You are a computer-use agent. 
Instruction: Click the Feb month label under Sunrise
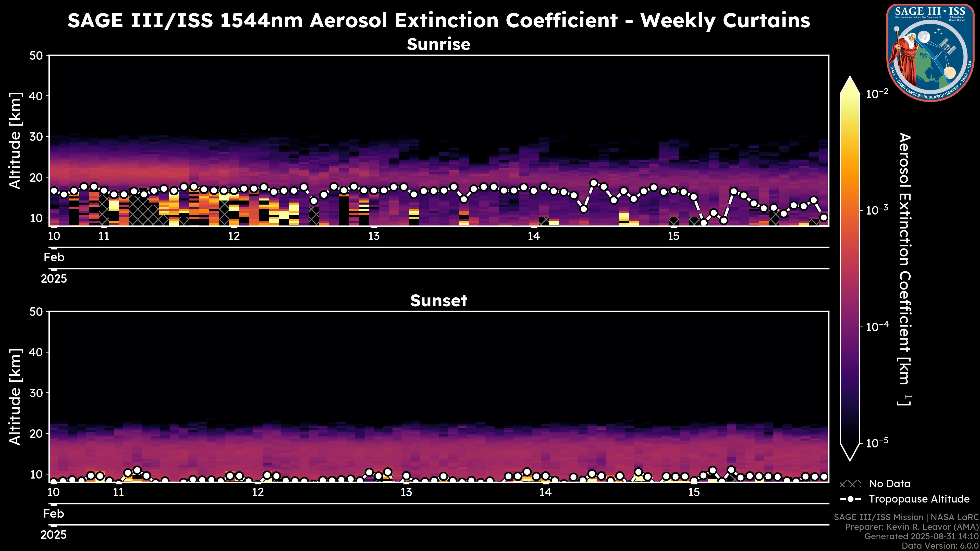click(54, 257)
